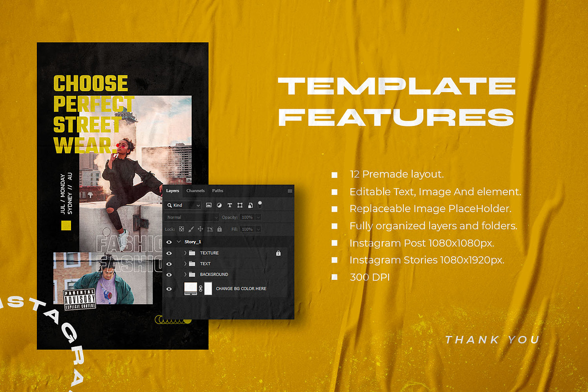Image resolution: width=588 pixels, height=392 pixels.
Task: Click the solid color fill layer thumbnail
Action: pyautogui.click(x=191, y=289)
